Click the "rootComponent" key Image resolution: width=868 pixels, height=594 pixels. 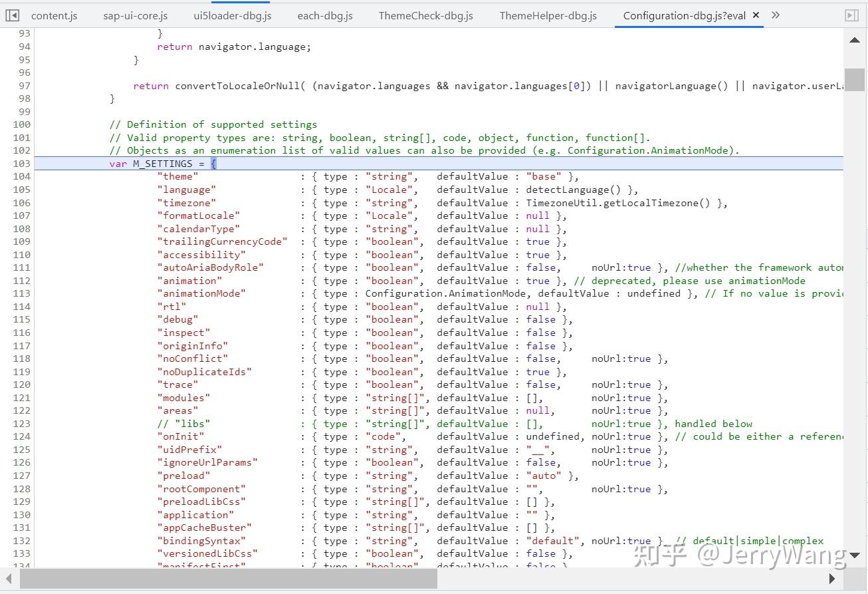(x=201, y=489)
